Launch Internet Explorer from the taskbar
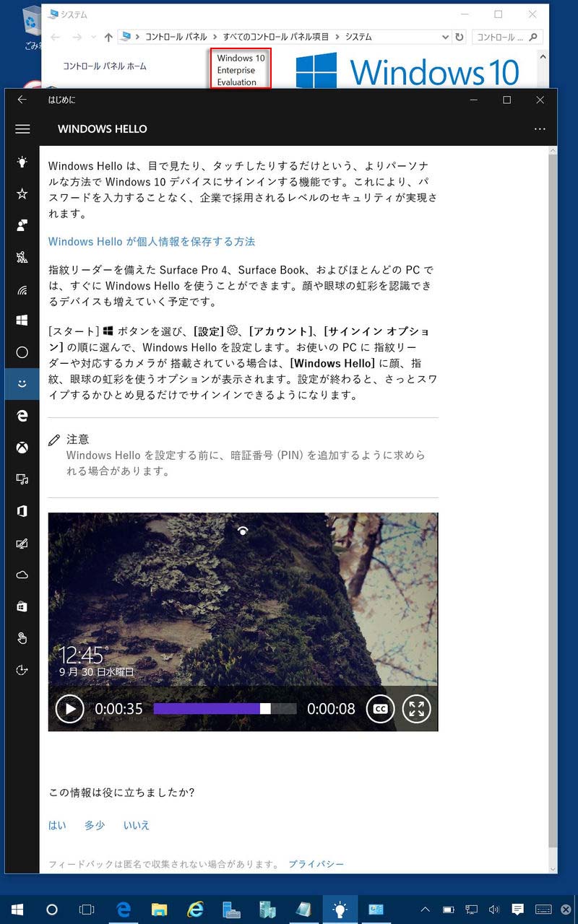The image size is (578, 924). click(195, 910)
